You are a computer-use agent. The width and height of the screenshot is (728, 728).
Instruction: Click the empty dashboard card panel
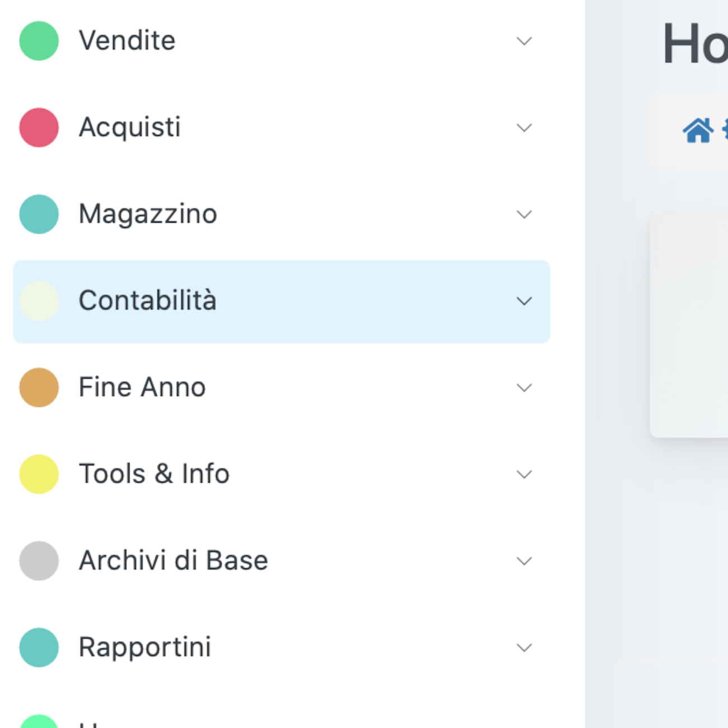point(690,324)
